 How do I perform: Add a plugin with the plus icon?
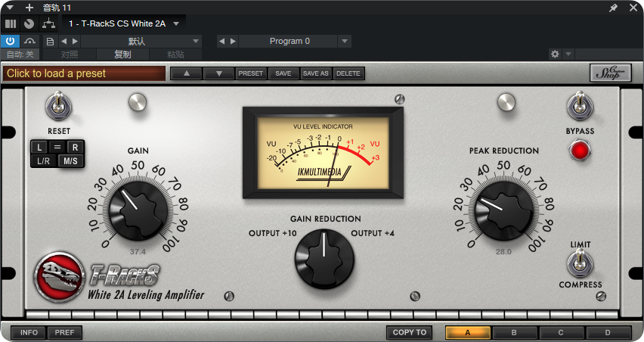(29, 8)
